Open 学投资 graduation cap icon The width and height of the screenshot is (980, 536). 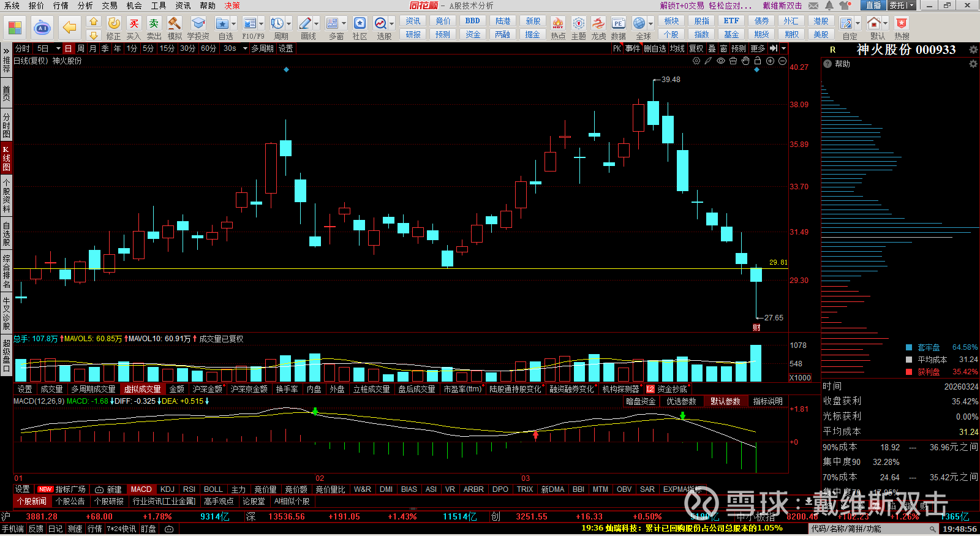(198, 28)
